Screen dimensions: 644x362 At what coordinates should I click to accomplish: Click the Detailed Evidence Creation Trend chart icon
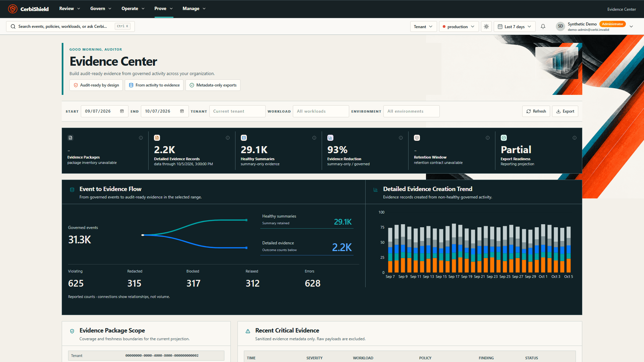click(x=376, y=190)
